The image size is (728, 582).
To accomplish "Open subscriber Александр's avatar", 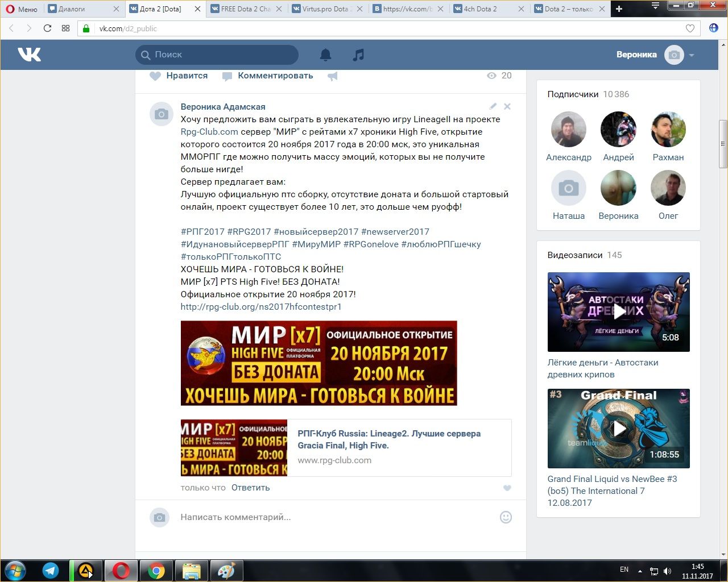I will click(x=569, y=130).
